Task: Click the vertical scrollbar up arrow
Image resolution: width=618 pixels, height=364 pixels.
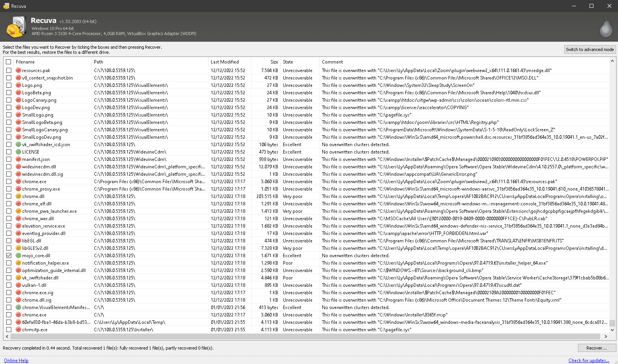Action: 612,61
